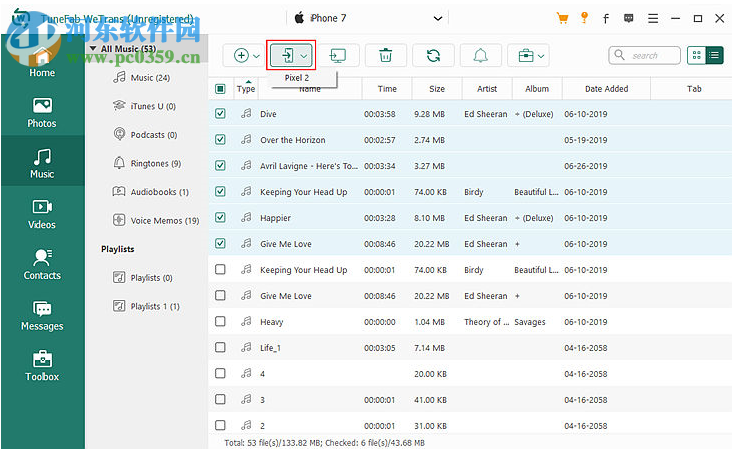Viewport: 732px width, 450px height.
Task: Click the toolbox briefcase toolbar icon
Action: [526, 56]
